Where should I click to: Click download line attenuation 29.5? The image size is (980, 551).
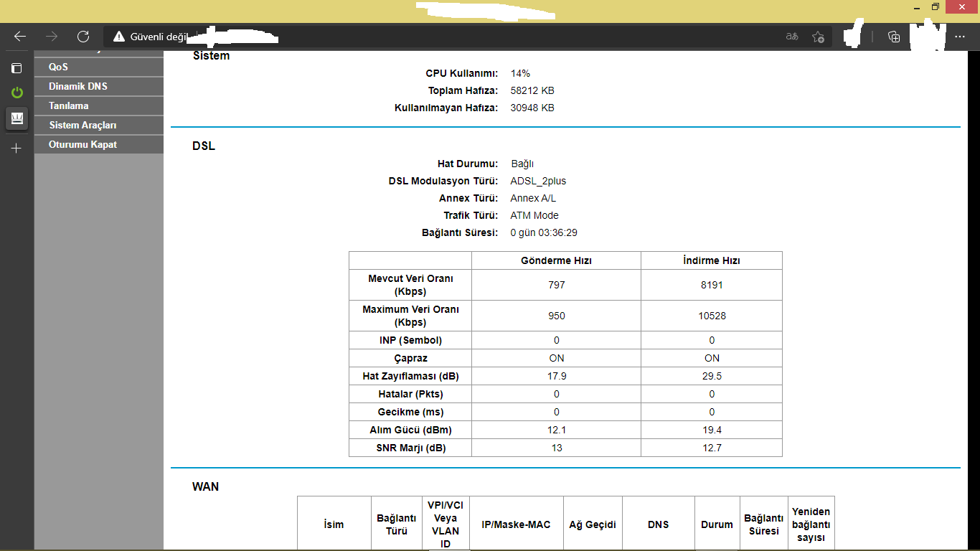712,376
